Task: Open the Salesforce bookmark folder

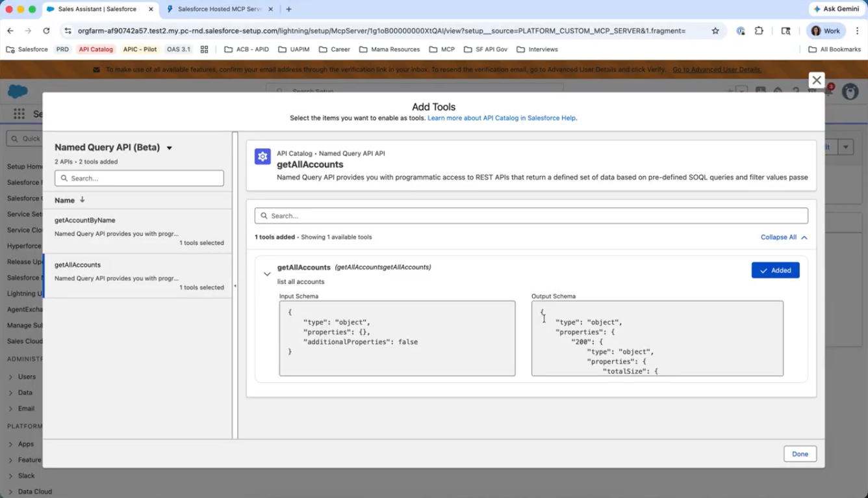Action: 27,49
